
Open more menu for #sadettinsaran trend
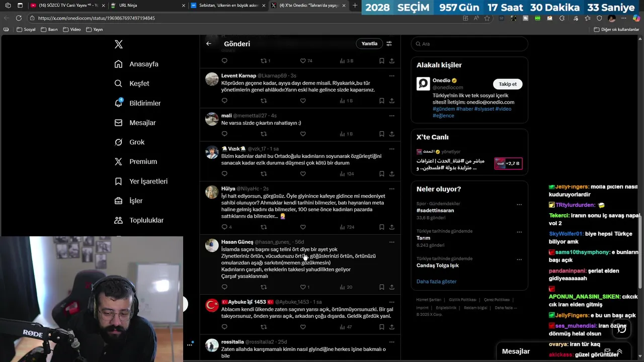coord(519,205)
